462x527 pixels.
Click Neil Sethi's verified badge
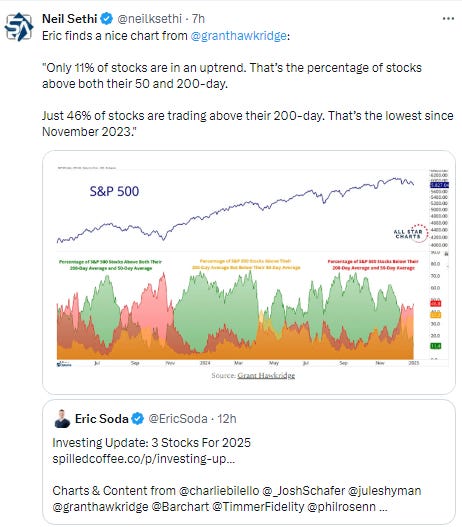click(x=107, y=19)
